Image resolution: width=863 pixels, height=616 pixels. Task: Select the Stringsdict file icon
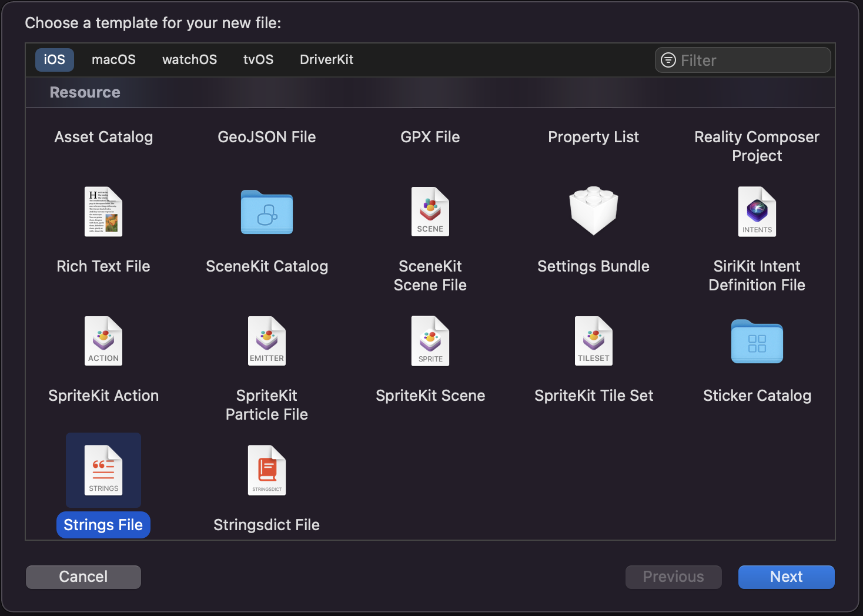(267, 470)
